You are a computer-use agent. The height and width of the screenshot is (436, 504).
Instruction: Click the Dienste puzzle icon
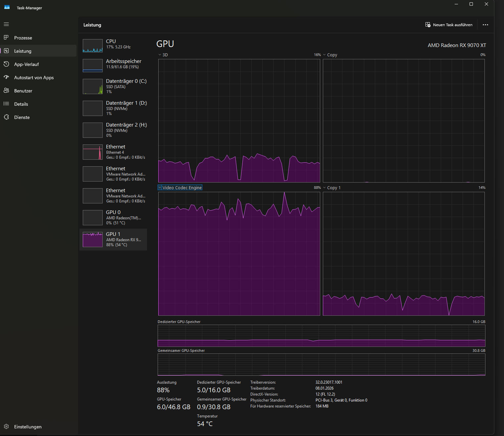pos(6,117)
